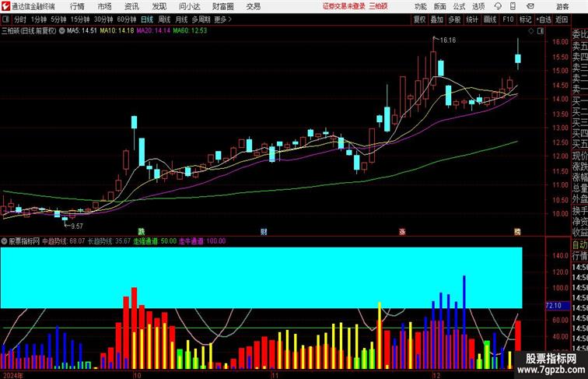Switch to 15分钟 period
Image resolution: width=588 pixels, height=379 pixels.
[80, 19]
